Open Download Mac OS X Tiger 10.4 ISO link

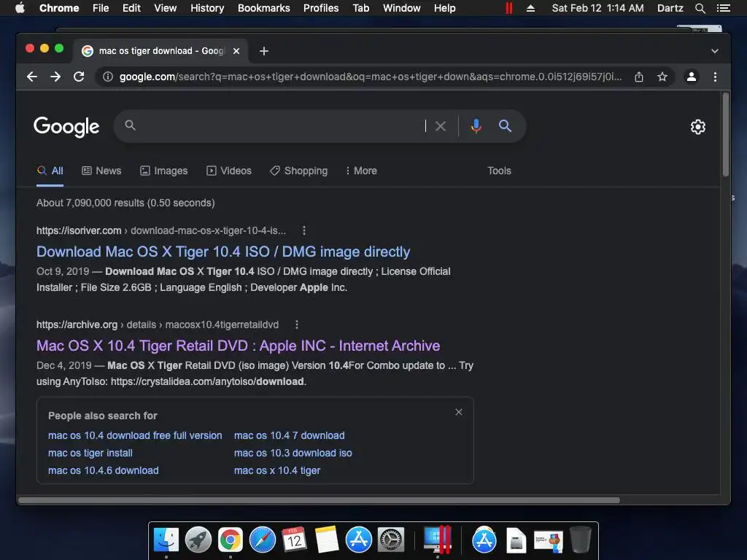point(223,252)
